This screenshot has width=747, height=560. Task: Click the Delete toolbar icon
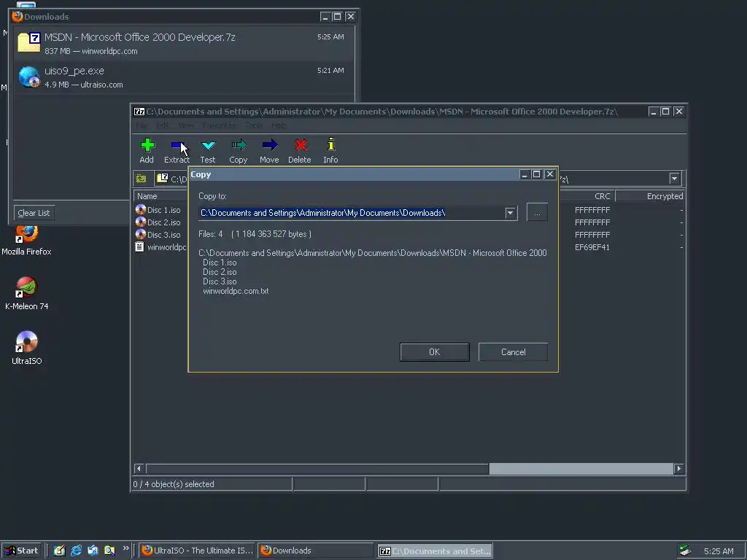[x=300, y=145]
